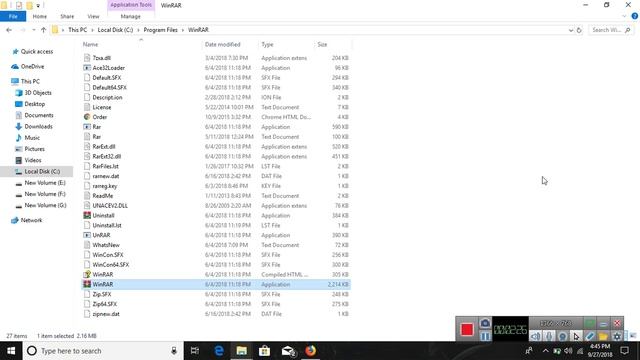
Task: Open the View ribbon tab
Action: (x=93, y=16)
